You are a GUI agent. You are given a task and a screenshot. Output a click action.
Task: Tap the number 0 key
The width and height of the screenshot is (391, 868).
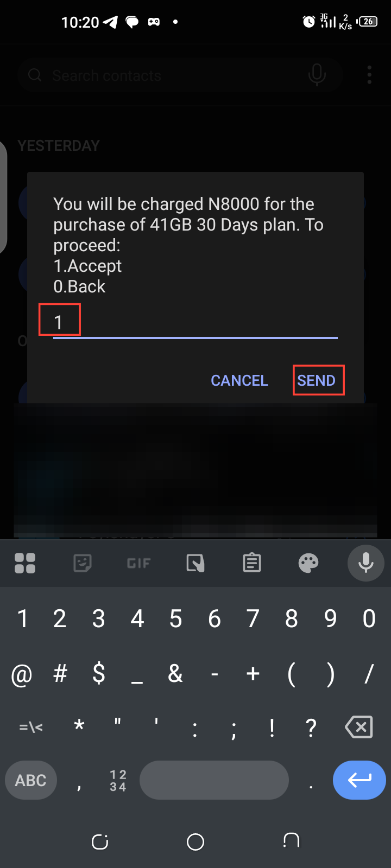(369, 618)
